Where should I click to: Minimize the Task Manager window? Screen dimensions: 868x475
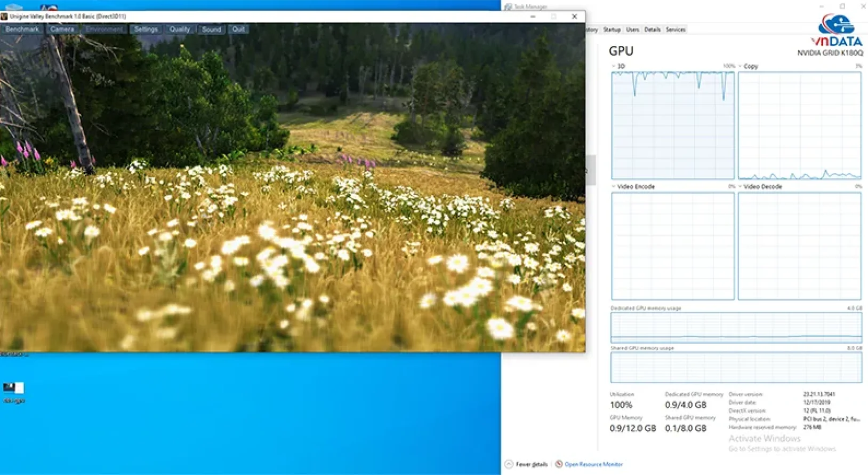click(x=822, y=6)
